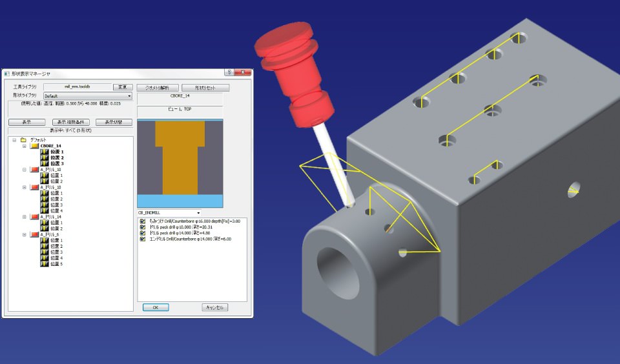This screenshot has height=364, width=620.
Task: Toggle the エンドミル Drill/Counterbore φ14.000 checkbox
Action: point(143,239)
